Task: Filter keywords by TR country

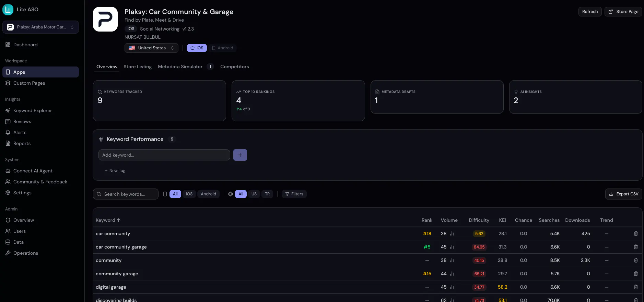Action: (267, 194)
